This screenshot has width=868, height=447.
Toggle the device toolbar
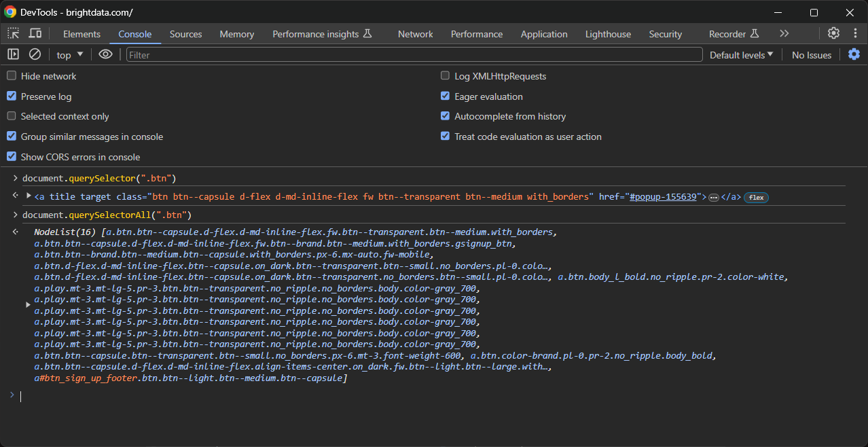35,33
